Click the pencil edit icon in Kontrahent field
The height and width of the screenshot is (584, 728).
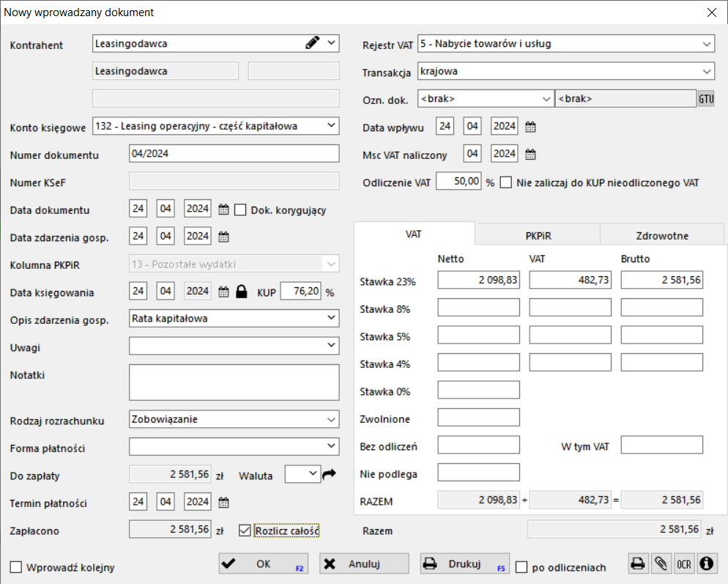click(313, 43)
